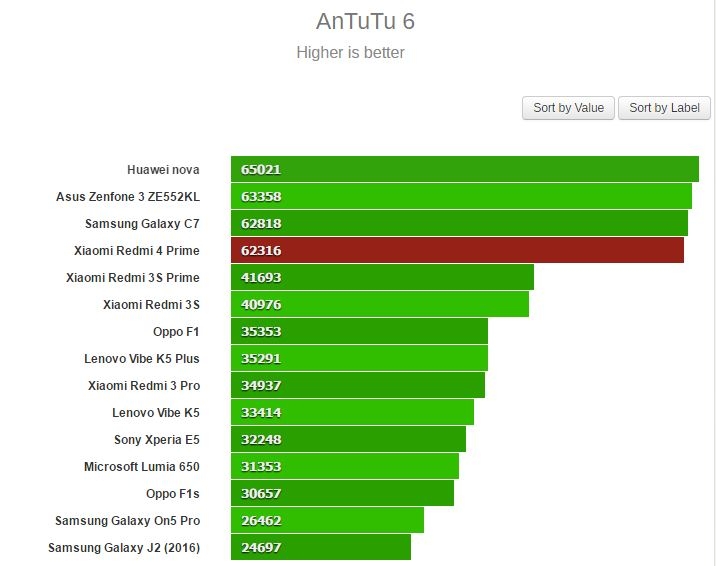Click the 'Xiaomi Redmi 3S' label

pyautogui.click(x=151, y=304)
